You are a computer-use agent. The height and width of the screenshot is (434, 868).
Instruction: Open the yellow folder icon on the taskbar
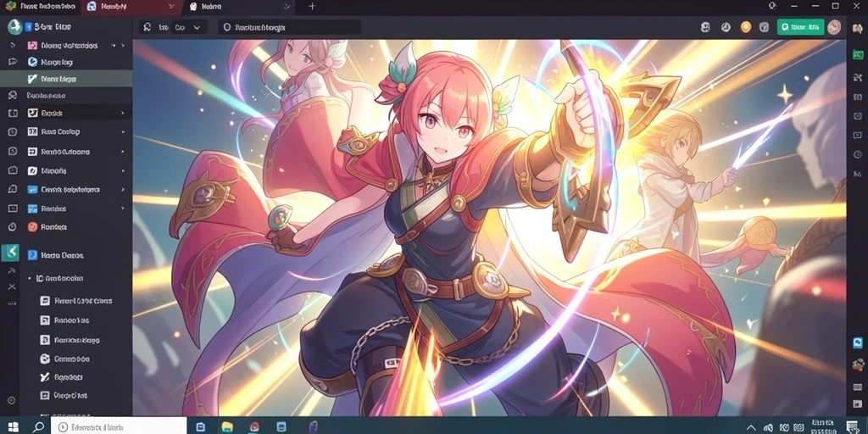(x=227, y=426)
